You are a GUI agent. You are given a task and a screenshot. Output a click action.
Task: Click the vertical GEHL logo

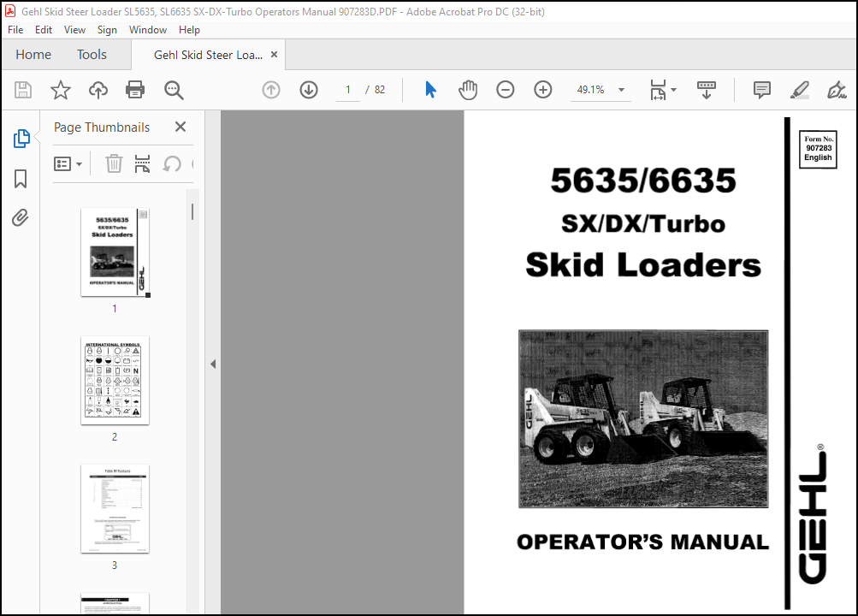pos(812,514)
